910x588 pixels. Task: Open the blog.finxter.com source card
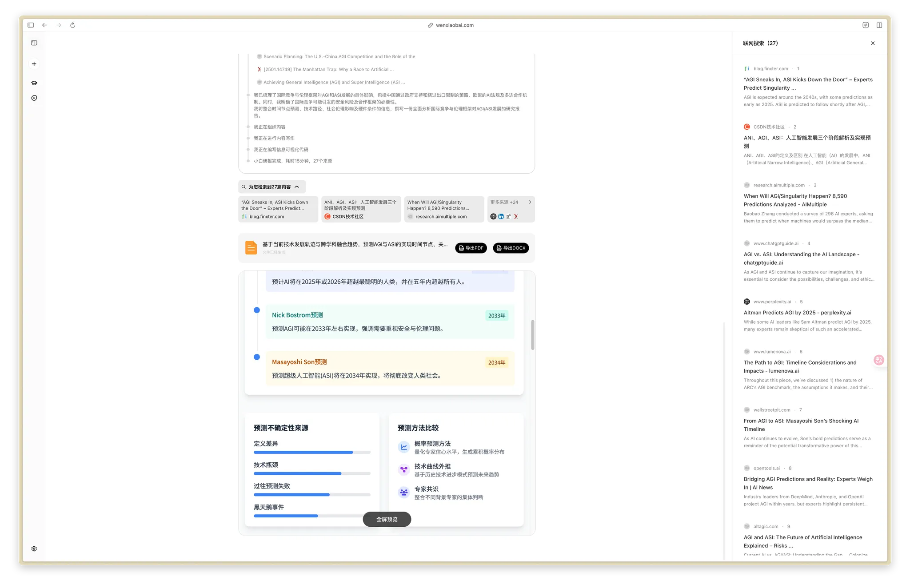point(278,209)
